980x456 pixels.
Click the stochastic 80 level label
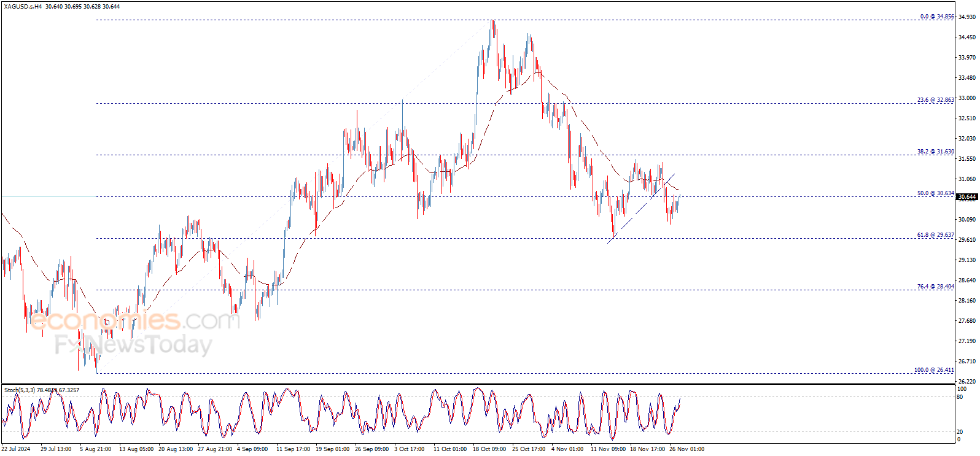coord(960,397)
